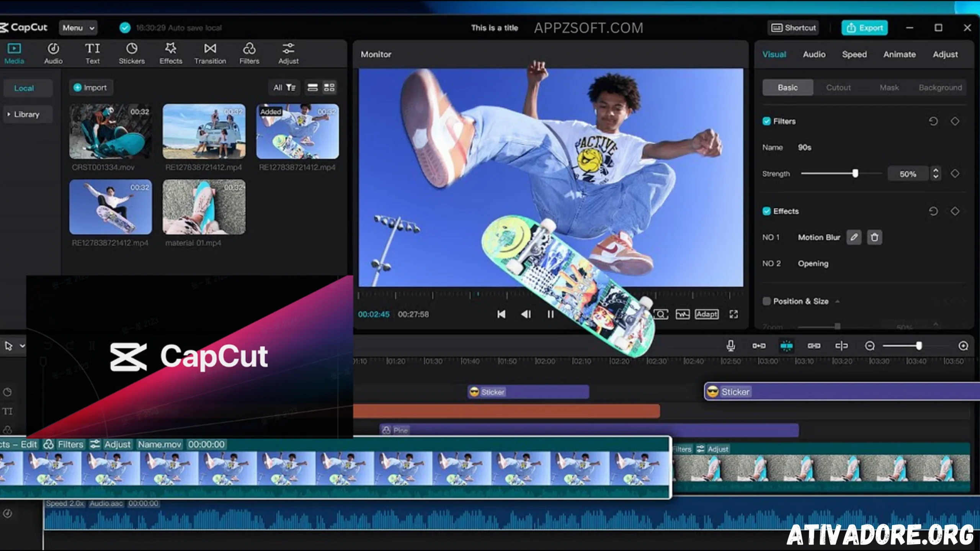This screenshot has height=551, width=980.
Task: Open the Filters panel in top toolbar
Action: (249, 53)
